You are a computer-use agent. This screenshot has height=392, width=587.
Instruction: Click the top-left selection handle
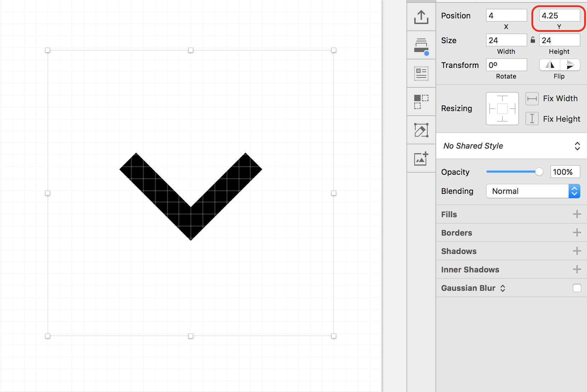point(48,50)
